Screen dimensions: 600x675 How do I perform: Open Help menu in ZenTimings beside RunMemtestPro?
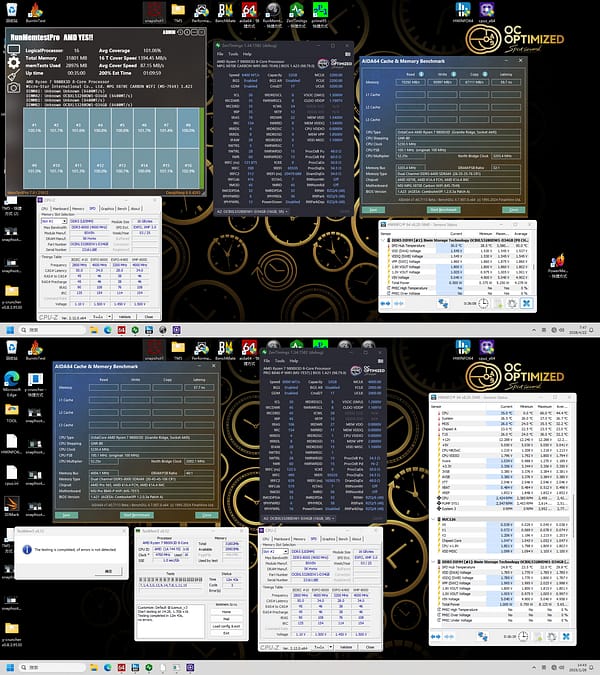tap(245, 54)
